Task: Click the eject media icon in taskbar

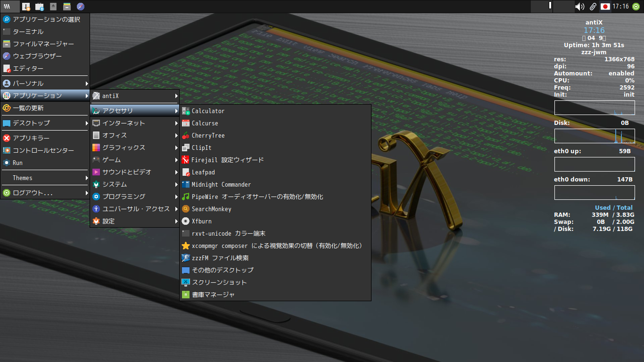Action: [53, 7]
